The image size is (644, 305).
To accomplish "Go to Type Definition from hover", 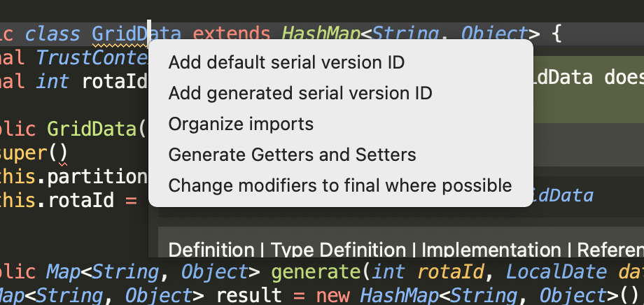I will (339, 250).
